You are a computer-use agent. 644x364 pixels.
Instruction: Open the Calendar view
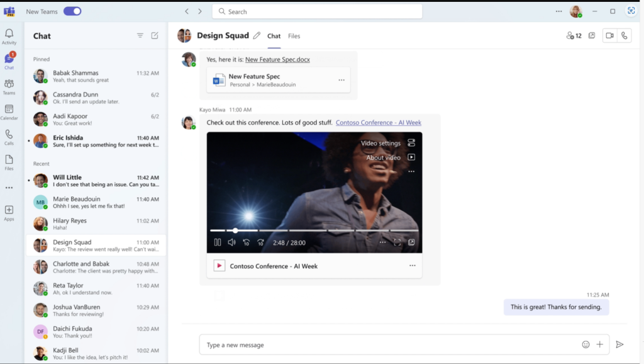click(9, 112)
